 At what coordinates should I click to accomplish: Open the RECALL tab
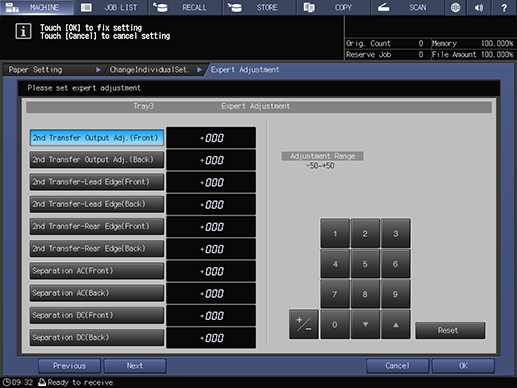(185, 7)
